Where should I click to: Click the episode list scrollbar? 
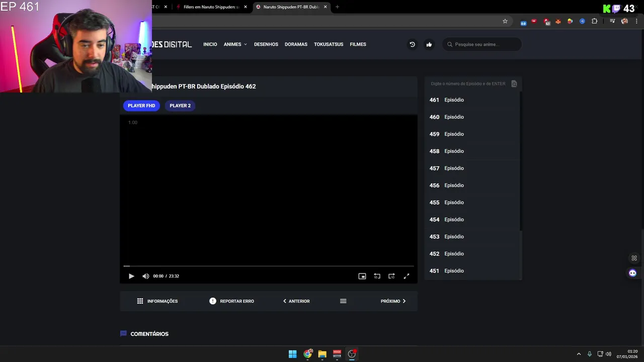coord(521,161)
